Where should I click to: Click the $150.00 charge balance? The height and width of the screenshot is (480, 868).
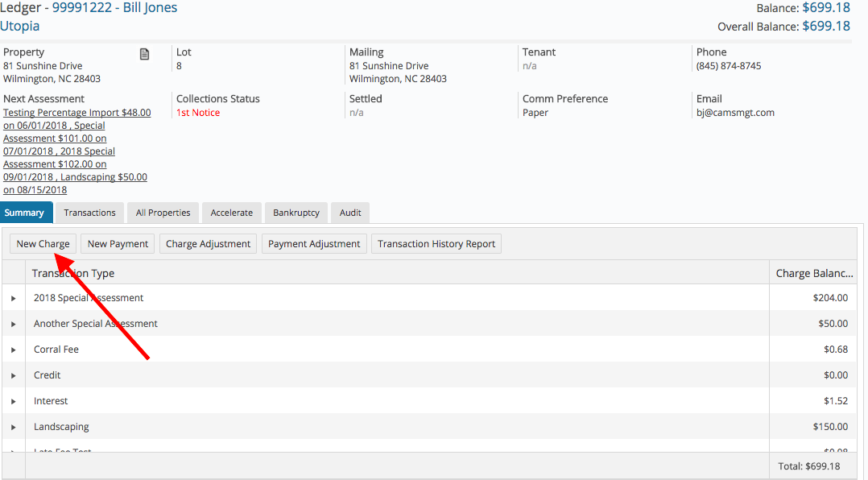pyautogui.click(x=830, y=427)
